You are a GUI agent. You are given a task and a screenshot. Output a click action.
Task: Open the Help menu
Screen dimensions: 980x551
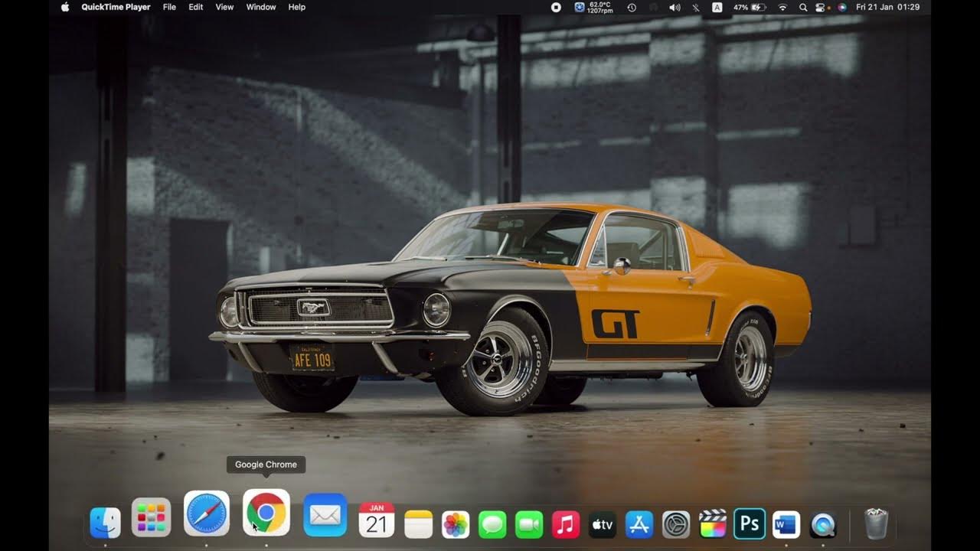click(297, 7)
